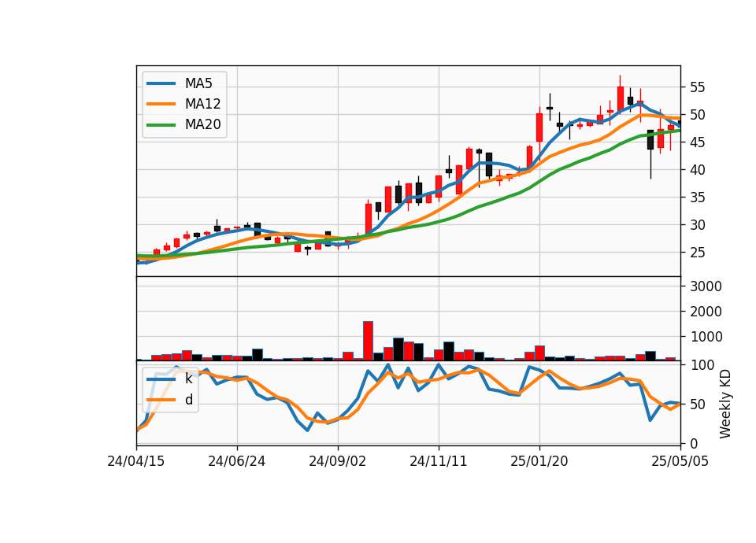Screen dimensions: 756x543
Task: Click the 24/11/11 date tick label
Action: [x=439, y=461]
